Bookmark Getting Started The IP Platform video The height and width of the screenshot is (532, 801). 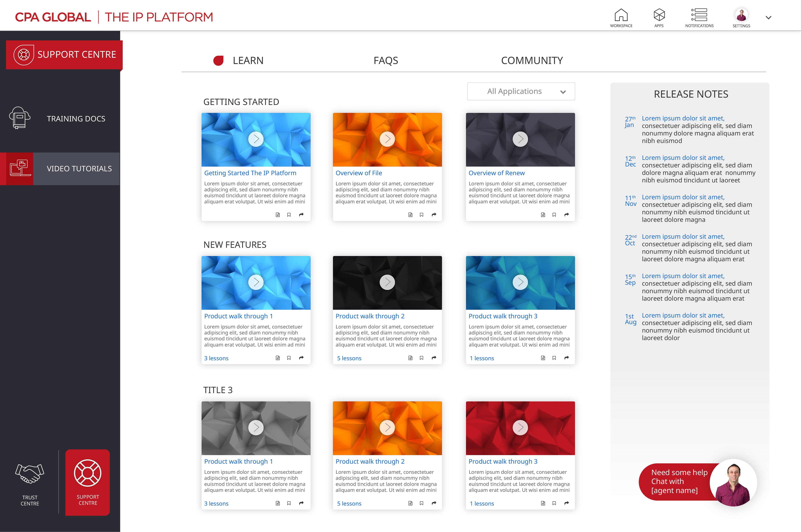(x=289, y=215)
